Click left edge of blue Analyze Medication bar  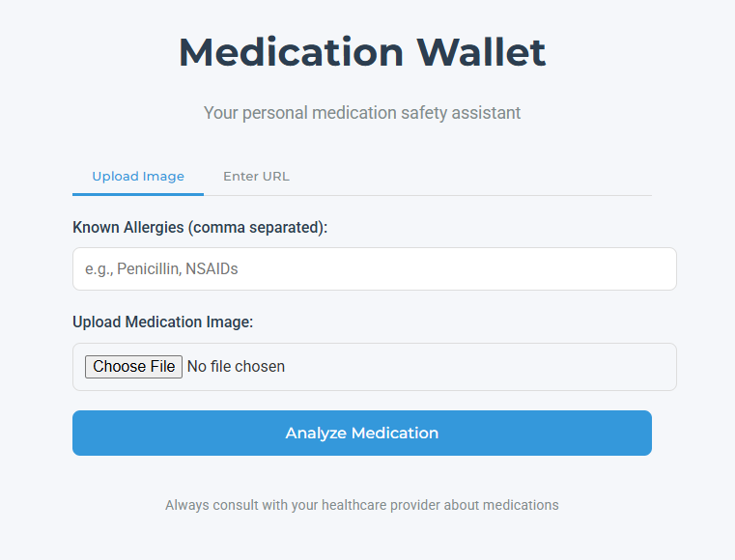tap(80, 433)
